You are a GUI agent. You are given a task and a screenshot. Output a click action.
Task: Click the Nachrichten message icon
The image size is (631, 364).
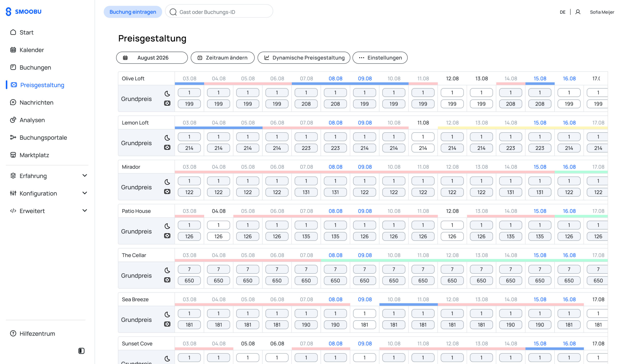(13, 102)
